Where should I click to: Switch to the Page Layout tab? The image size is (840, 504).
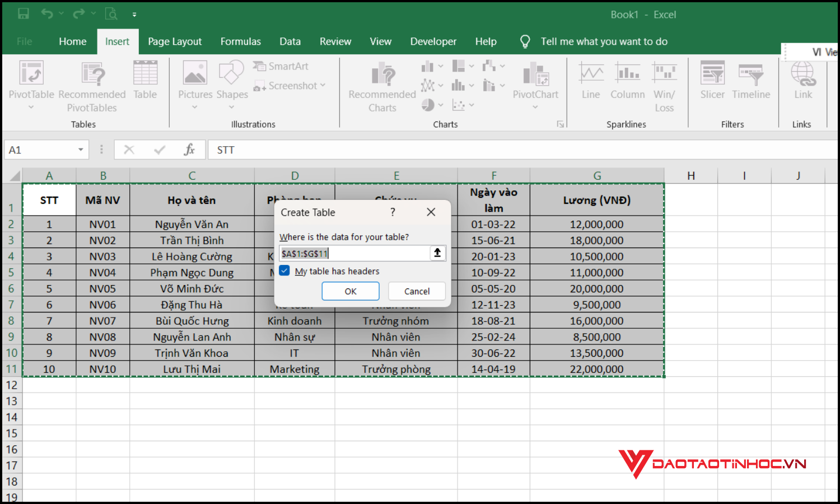coord(174,41)
